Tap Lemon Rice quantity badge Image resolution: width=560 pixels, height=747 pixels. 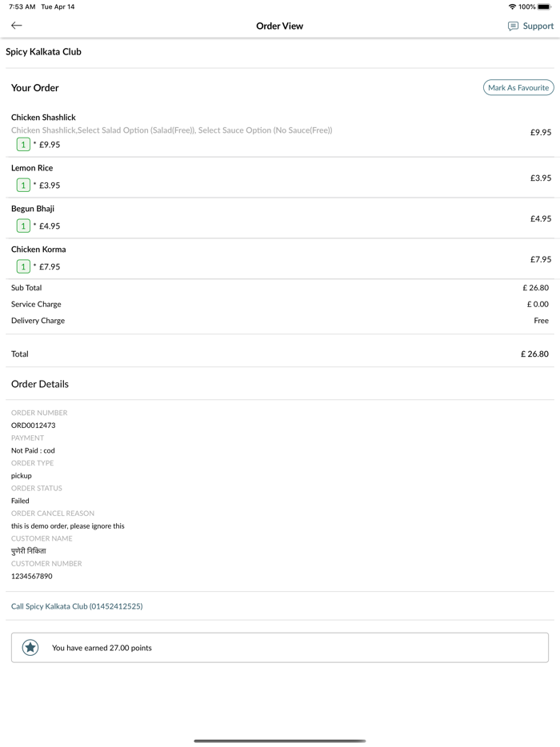click(x=23, y=186)
